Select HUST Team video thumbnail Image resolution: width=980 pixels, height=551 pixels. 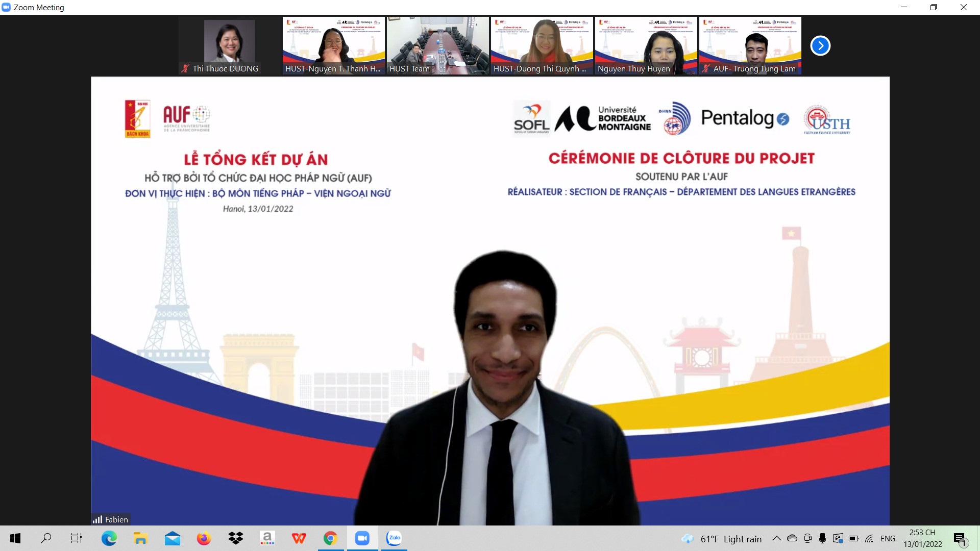point(437,46)
